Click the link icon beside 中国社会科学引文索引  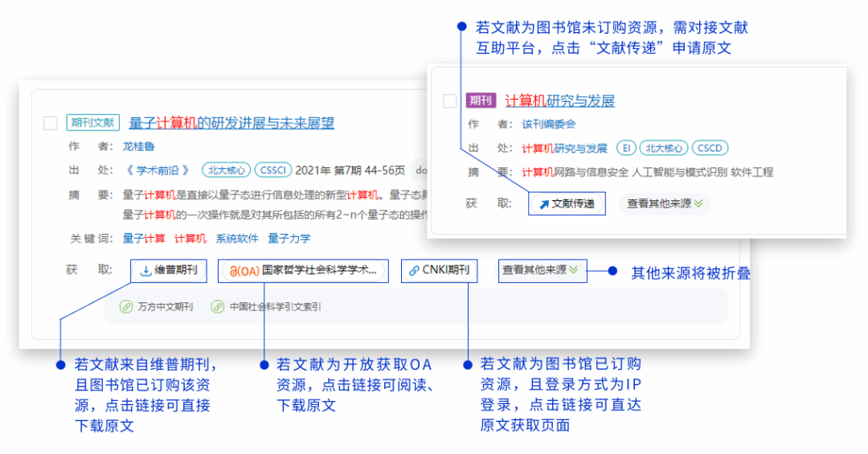click(218, 306)
